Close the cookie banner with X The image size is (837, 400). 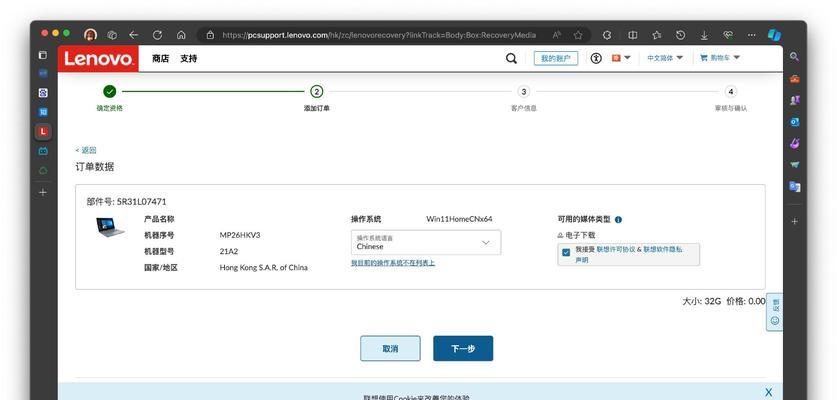click(768, 393)
